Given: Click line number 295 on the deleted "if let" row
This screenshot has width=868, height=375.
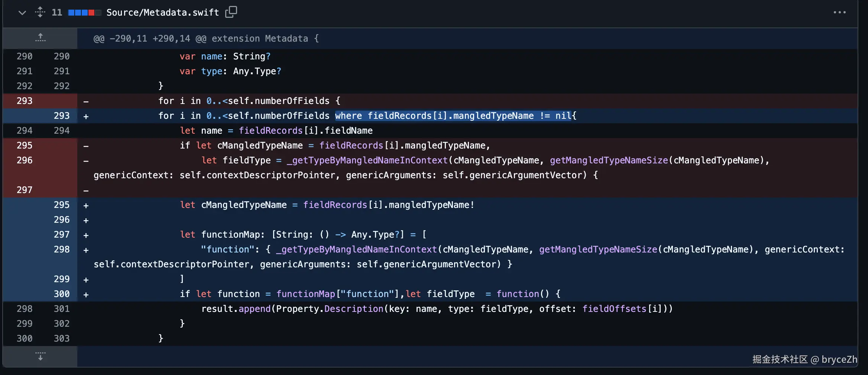Looking at the screenshot, I should [x=25, y=146].
